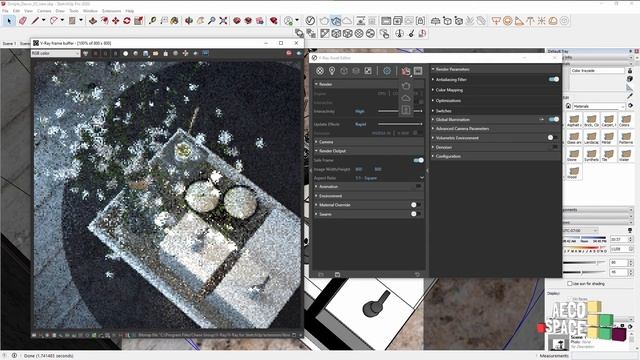Click the Zoom magnifier tool
Image resolution: width=640 pixels, height=360 pixels.
pyautogui.click(x=211, y=20)
